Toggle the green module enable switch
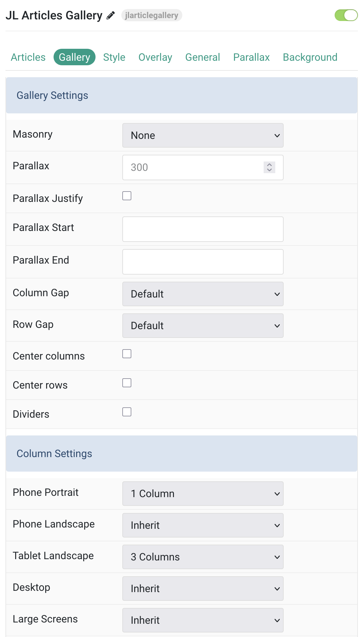Screen dimensions: 364x637 (346, 15)
